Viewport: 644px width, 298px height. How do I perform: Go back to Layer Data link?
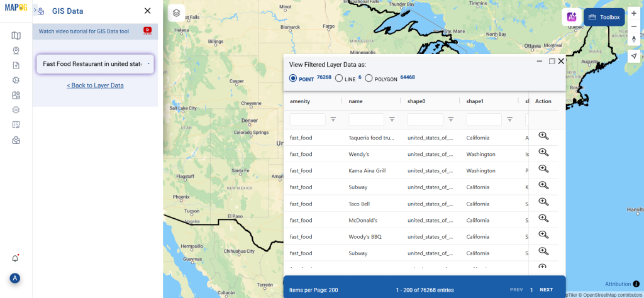click(x=95, y=86)
